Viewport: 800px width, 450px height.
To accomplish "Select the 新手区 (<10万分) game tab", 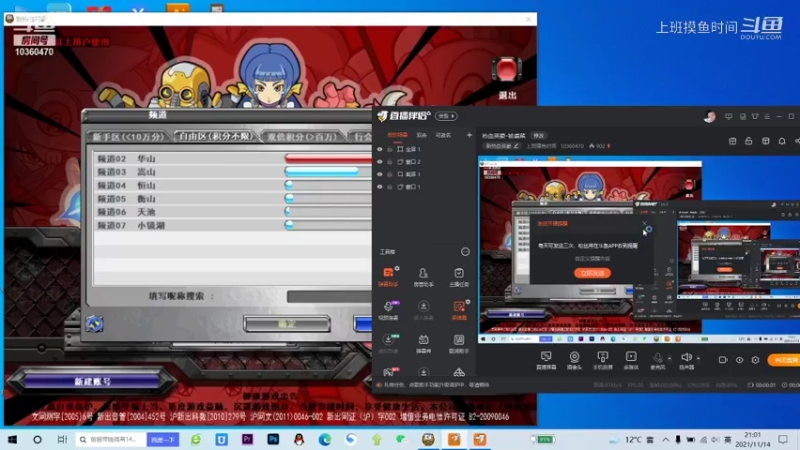I will (x=128, y=137).
